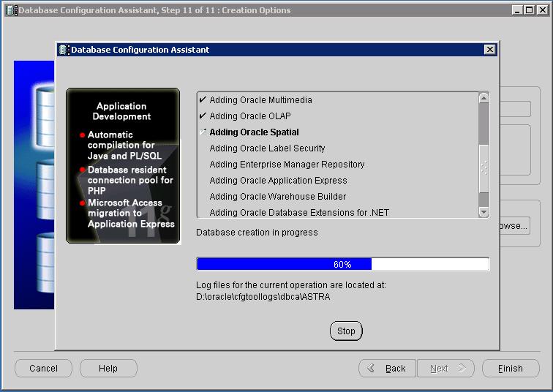The height and width of the screenshot is (392, 553).
Task: Click the dialog's database title icon
Action: pyautogui.click(x=63, y=50)
